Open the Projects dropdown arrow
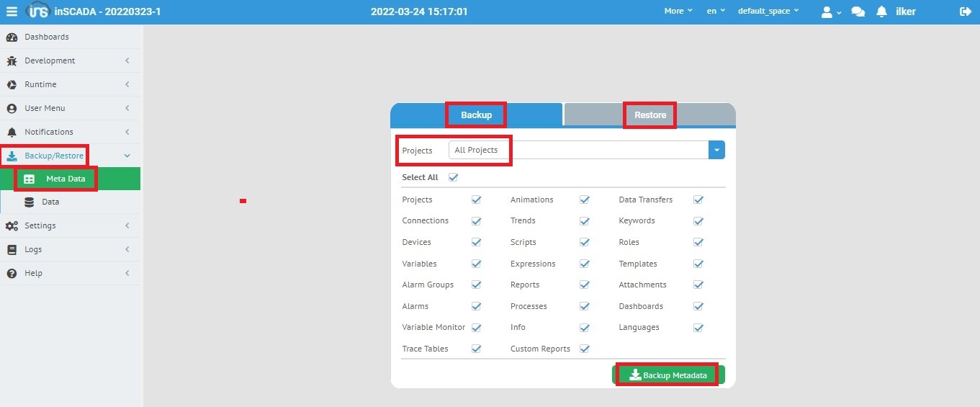The height and width of the screenshot is (407, 980). (716, 150)
